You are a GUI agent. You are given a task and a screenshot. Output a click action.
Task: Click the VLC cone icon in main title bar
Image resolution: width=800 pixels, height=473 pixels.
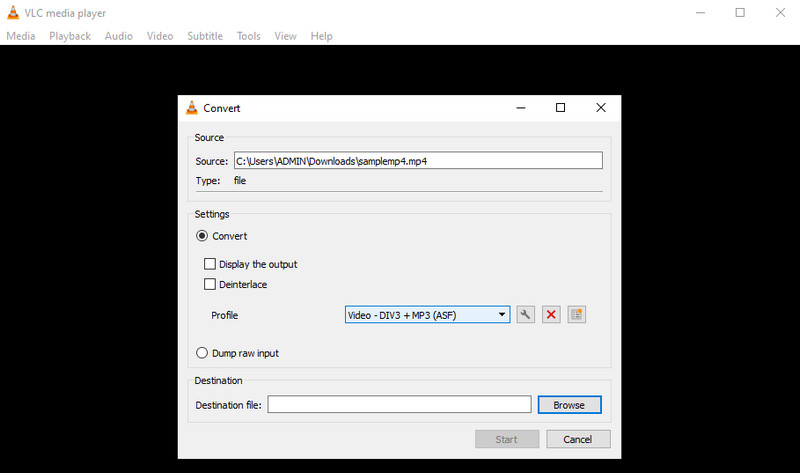tap(12, 13)
